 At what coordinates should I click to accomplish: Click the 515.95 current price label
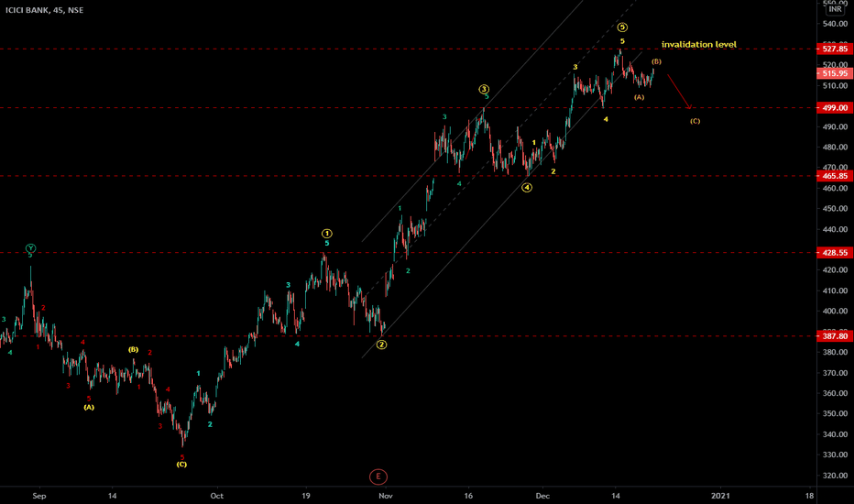(835, 73)
